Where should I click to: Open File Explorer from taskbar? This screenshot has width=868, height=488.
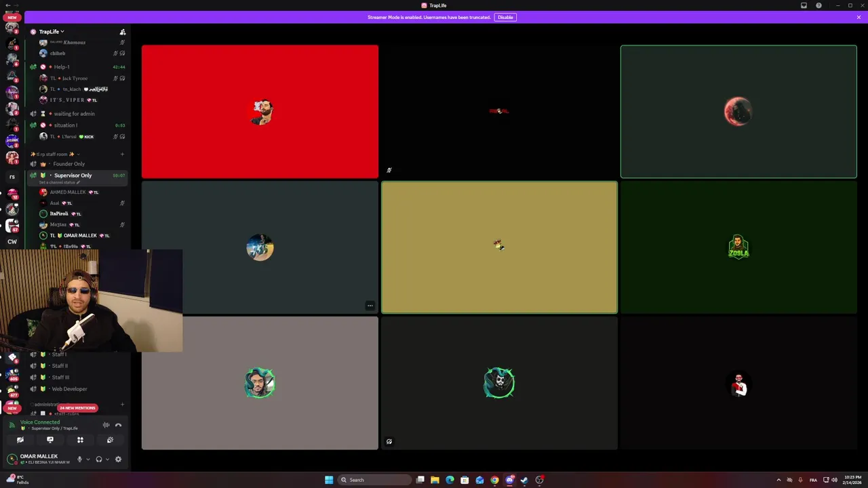point(435,480)
